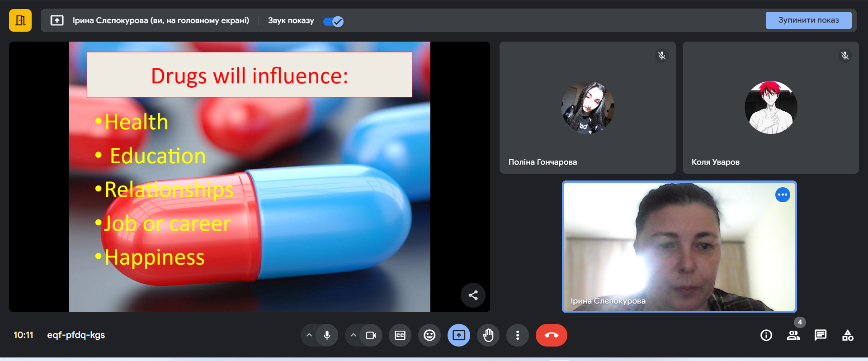Viewport: 868px width, 361px height.
Task: Click the Зупинити показ button
Action: (808, 20)
